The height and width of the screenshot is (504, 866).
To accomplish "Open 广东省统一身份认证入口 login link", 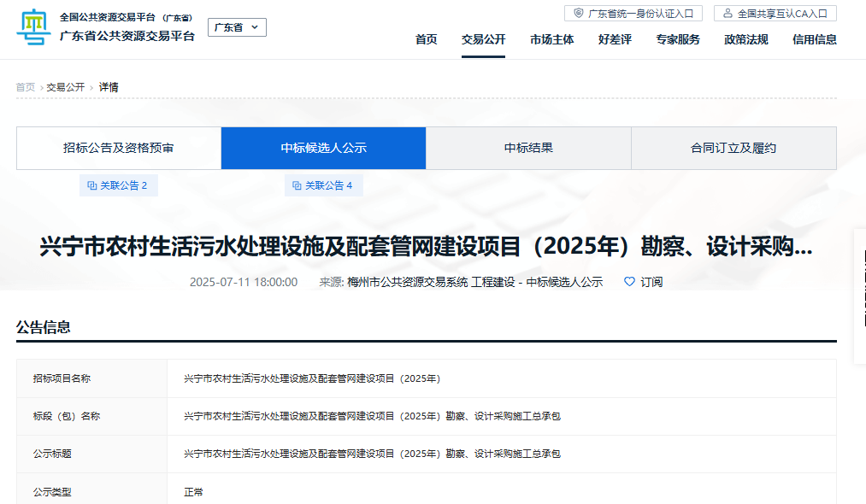I will click(x=633, y=14).
